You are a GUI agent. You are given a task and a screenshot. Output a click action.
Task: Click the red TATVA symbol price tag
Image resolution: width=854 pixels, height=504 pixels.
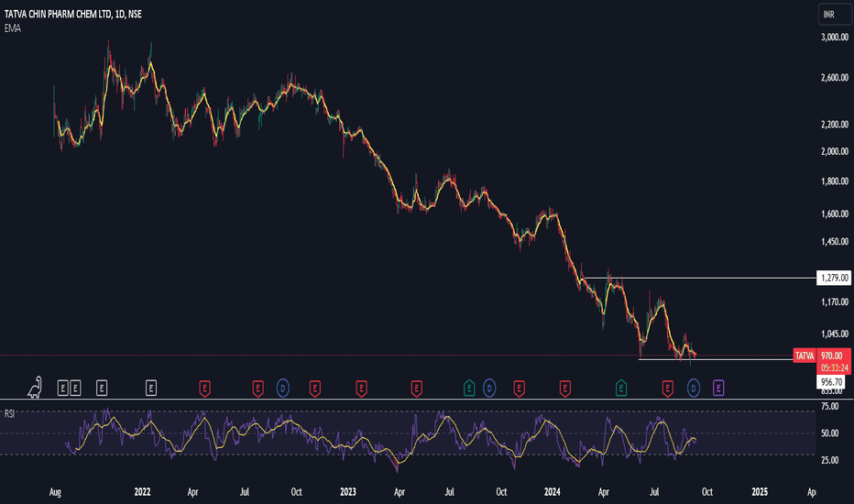(804, 356)
